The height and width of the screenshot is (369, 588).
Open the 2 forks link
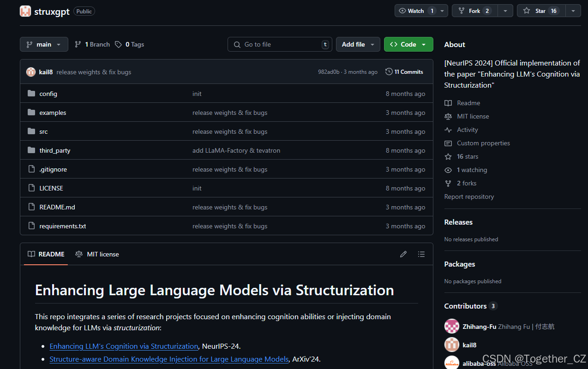[x=467, y=183]
